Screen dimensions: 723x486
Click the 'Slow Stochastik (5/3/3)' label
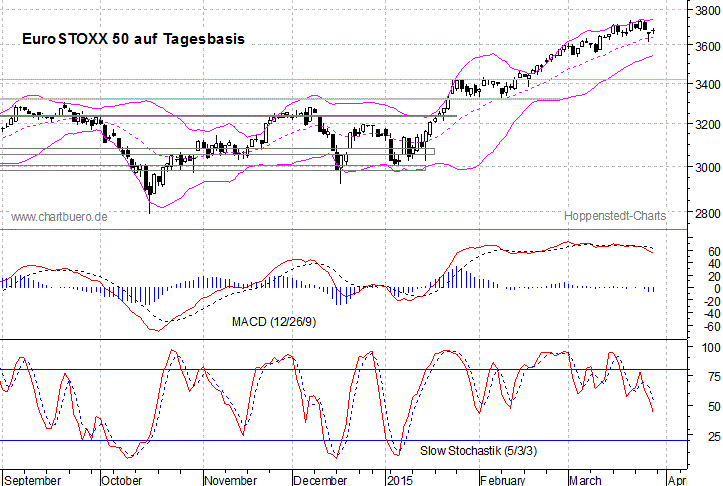click(x=479, y=450)
